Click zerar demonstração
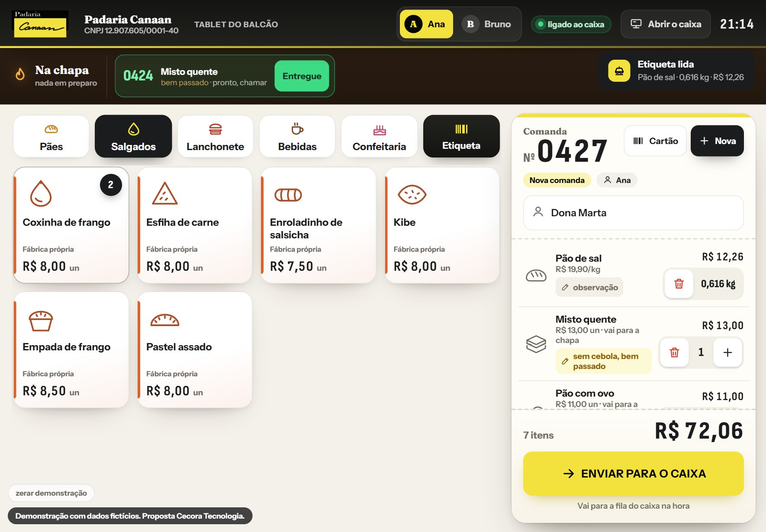 [51, 493]
